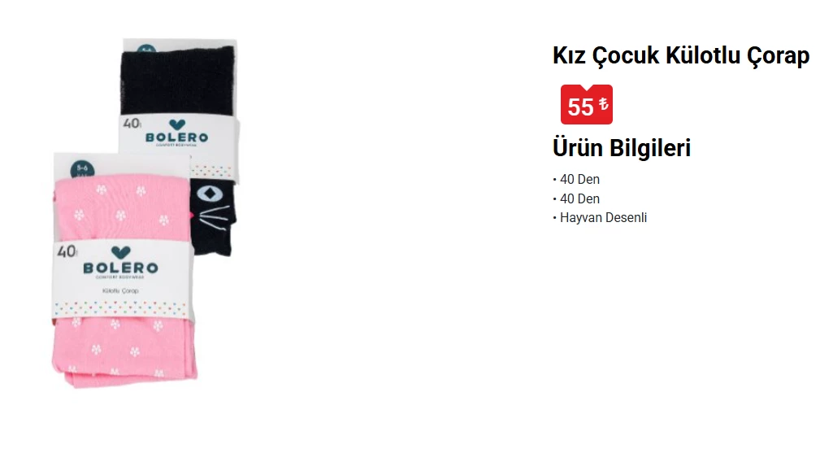Click the Bolero heart logo on black package
This screenshot has width=820, height=449.
coord(177,125)
